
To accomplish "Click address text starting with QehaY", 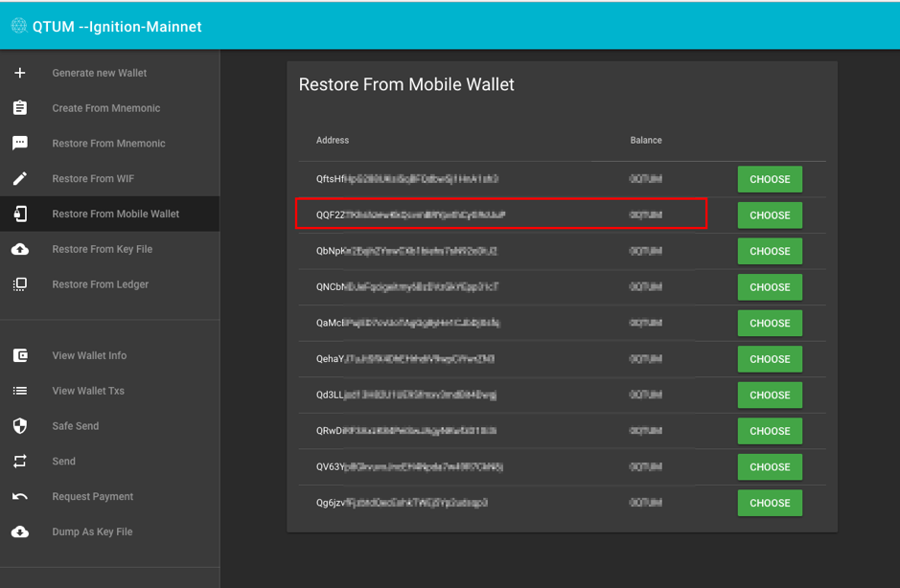I will point(405,358).
